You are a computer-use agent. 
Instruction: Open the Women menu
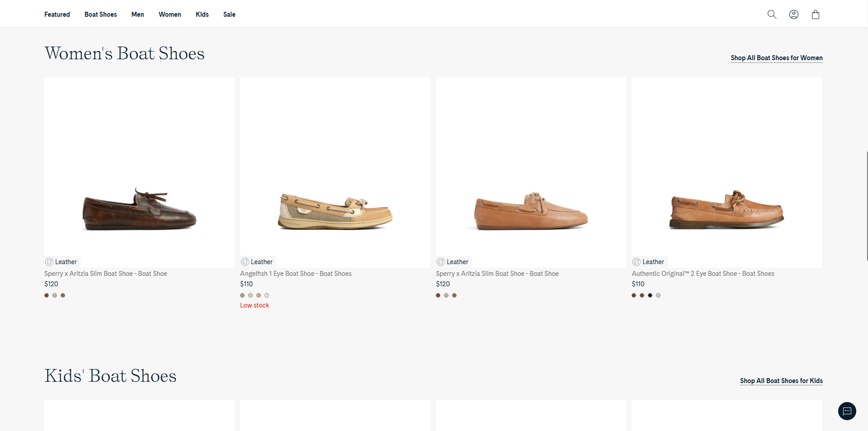(170, 14)
